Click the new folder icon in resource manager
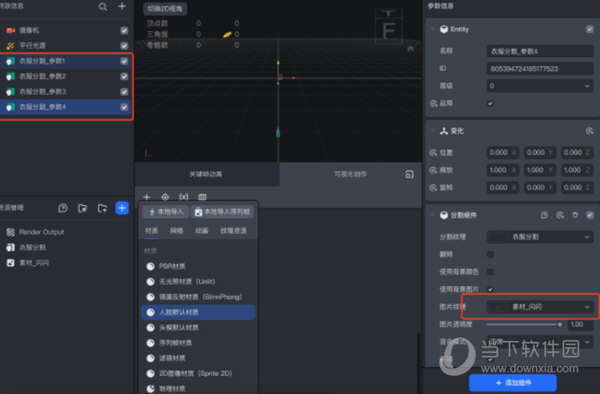 (x=102, y=208)
